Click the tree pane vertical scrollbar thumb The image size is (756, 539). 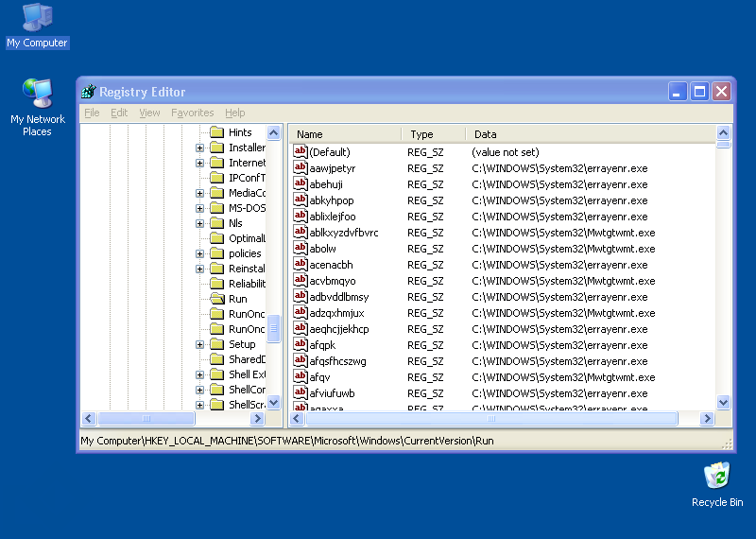pyautogui.click(x=273, y=328)
